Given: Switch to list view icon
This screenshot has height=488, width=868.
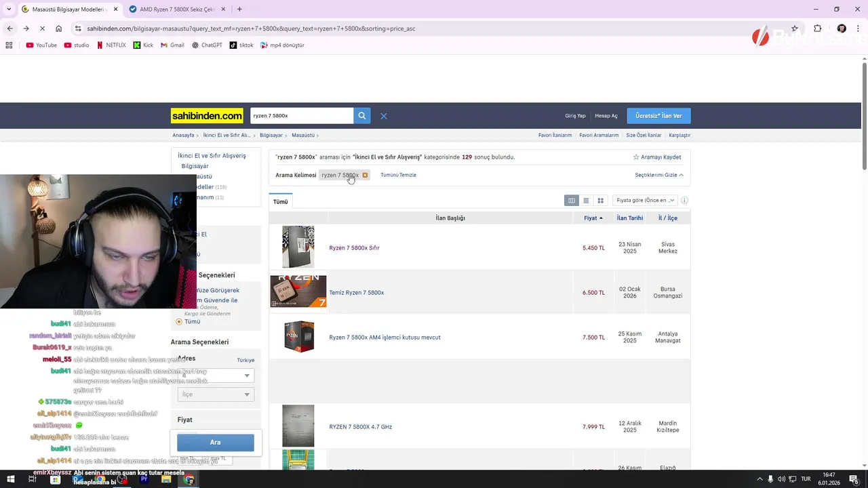Looking at the screenshot, I should [x=586, y=201].
